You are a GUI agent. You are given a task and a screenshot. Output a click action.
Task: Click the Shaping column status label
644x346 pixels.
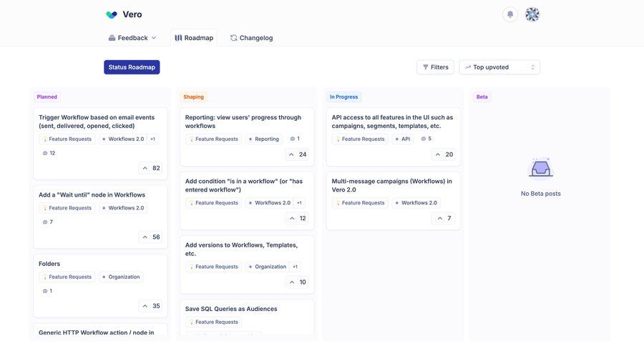point(193,97)
